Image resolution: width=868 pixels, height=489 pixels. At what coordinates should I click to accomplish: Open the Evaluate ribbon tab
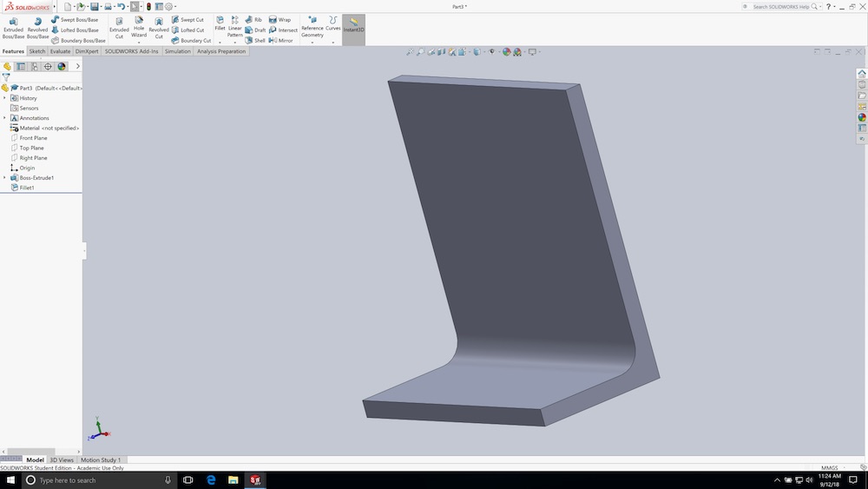(61, 51)
